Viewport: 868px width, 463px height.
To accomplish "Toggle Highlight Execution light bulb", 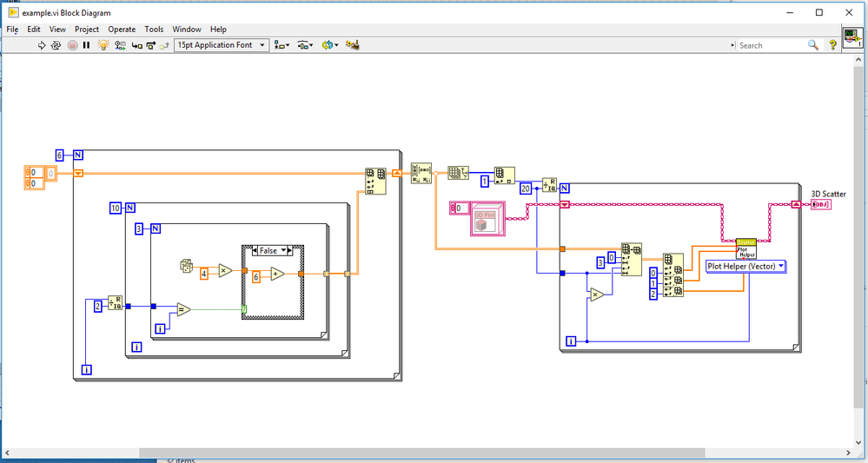I will click(103, 45).
